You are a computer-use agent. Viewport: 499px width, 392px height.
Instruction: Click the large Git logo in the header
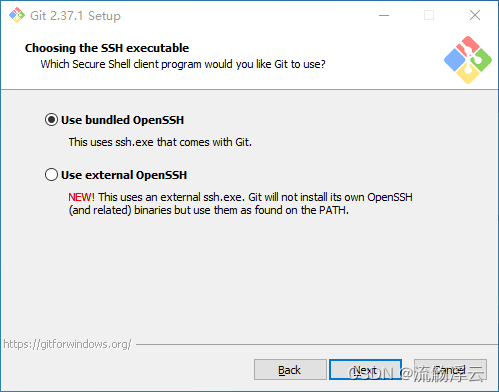pyautogui.click(x=468, y=60)
